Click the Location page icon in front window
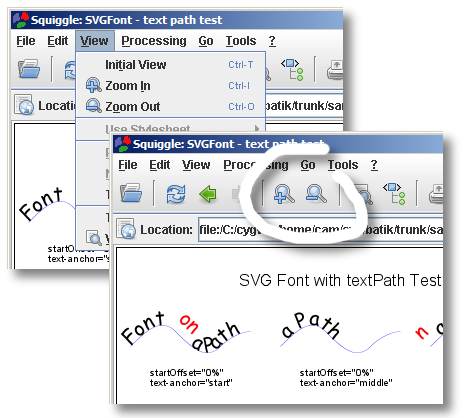 [x=126, y=229]
